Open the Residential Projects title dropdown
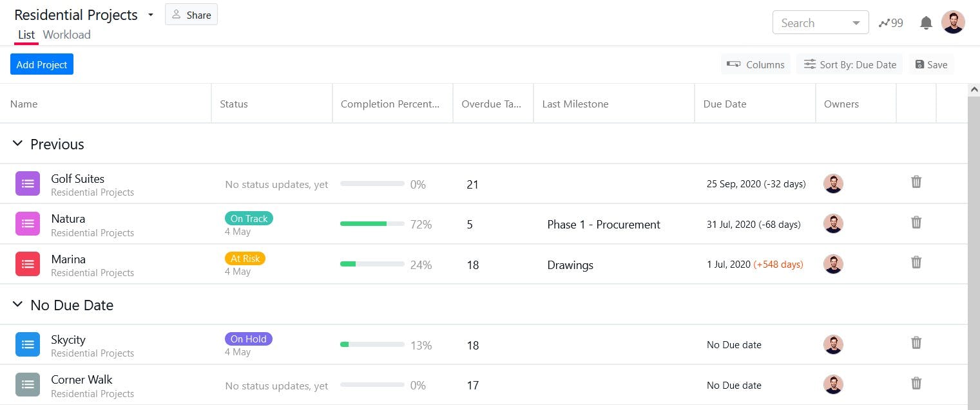The image size is (980, 410). (x=151, y=15)
